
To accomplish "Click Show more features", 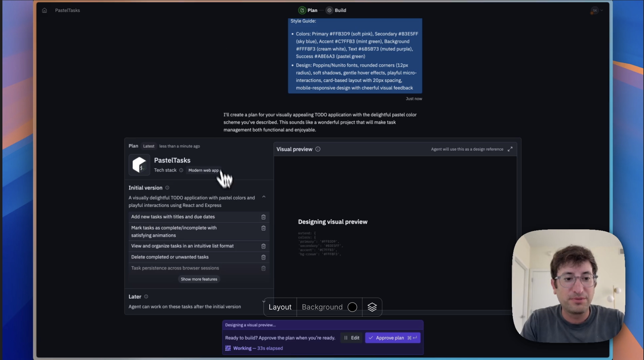I will [x=199, y=279].
